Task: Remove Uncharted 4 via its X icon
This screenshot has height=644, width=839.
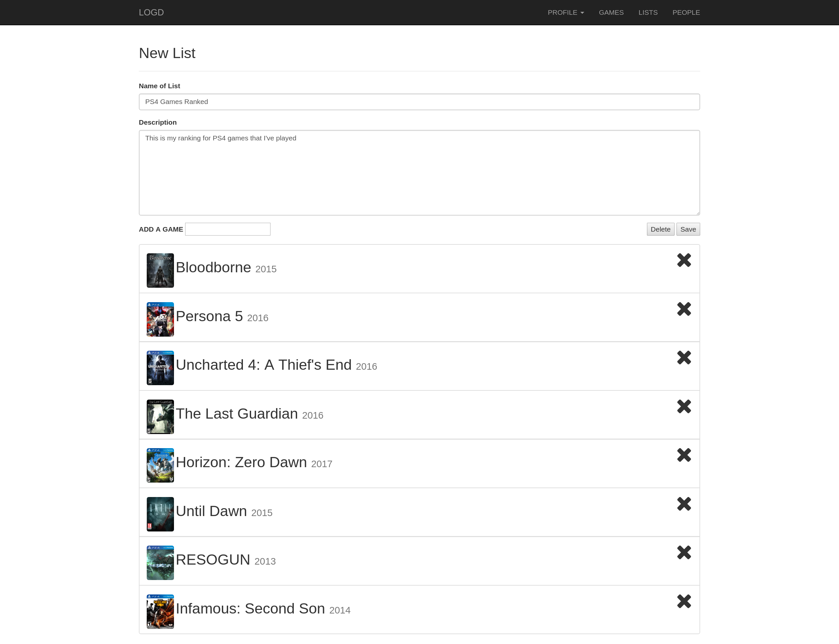Action: pos(684,358)
